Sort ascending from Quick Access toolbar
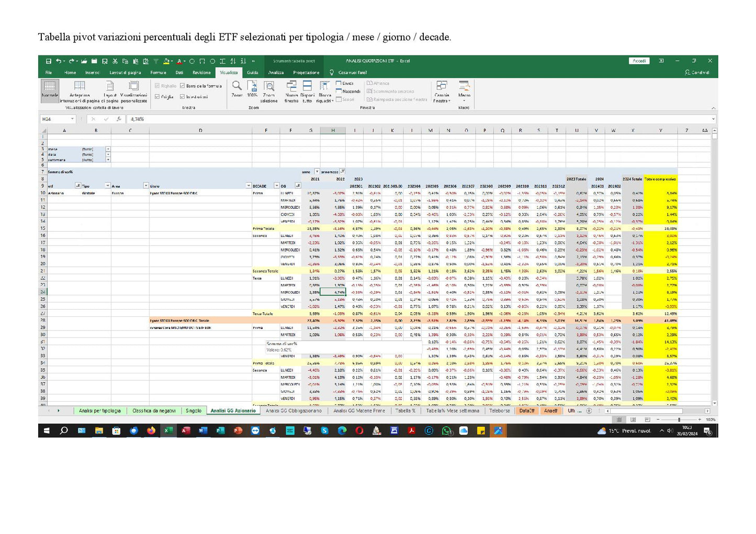 (233, 61)
